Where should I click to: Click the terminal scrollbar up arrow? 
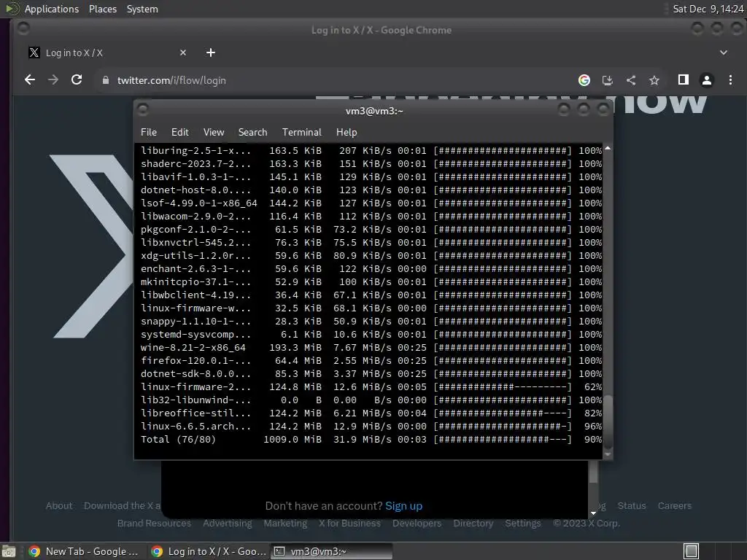tap(608, 149)
